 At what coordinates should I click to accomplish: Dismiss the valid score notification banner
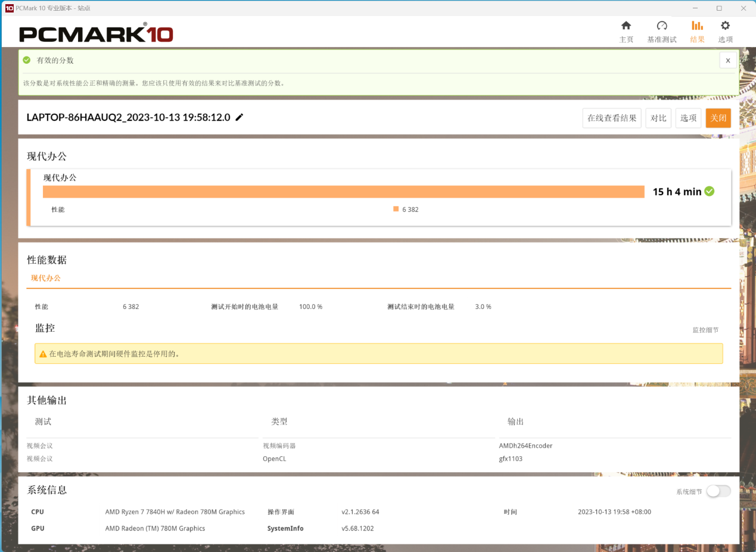(x=727, y=60)
